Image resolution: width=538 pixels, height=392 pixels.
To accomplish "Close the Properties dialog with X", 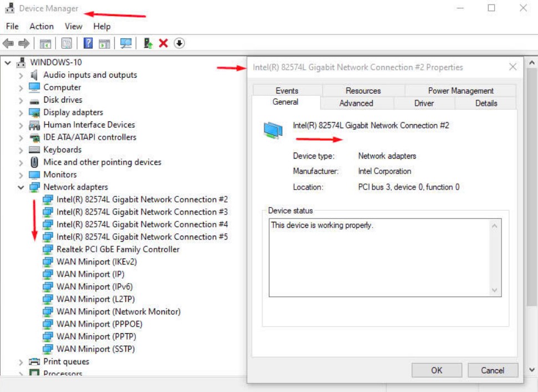I will click(513, 67).
